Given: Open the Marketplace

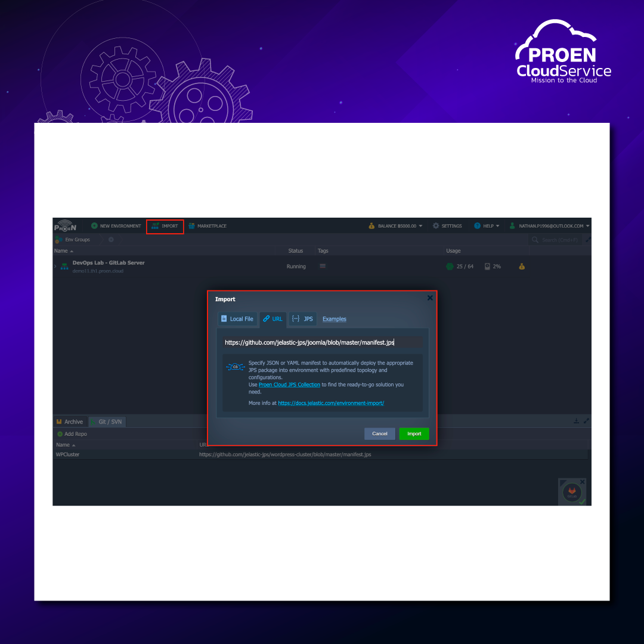Looking at the screenshot, I should tap(208, 226).
